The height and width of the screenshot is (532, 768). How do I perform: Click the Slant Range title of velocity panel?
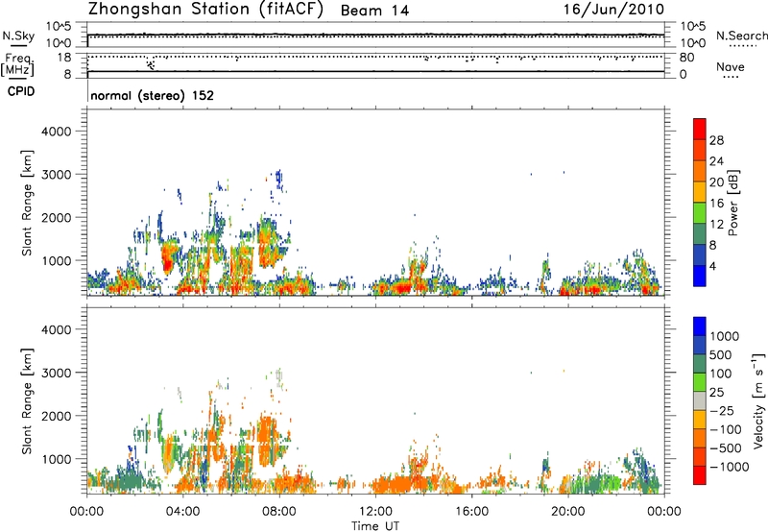[27, 400]
